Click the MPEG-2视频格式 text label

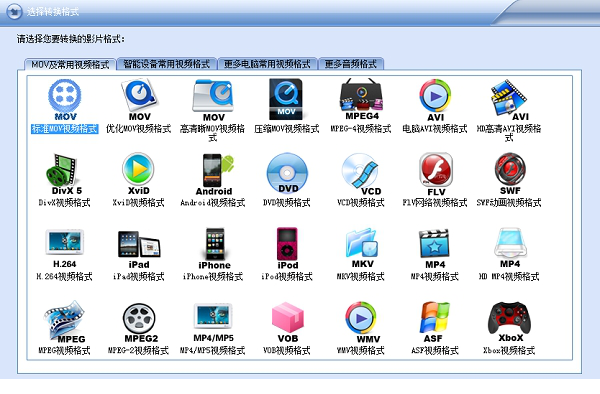(x=138, y=350)
